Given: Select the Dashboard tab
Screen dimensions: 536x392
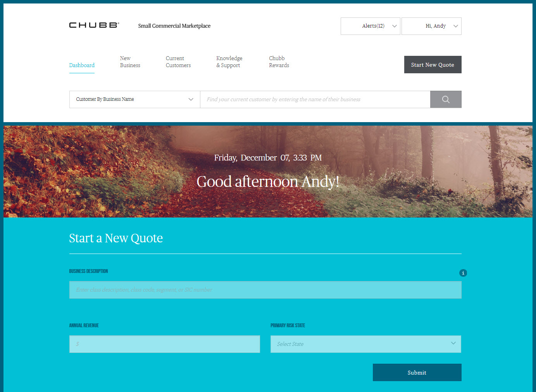Looking at the screenshot, I should coord(82,65).
